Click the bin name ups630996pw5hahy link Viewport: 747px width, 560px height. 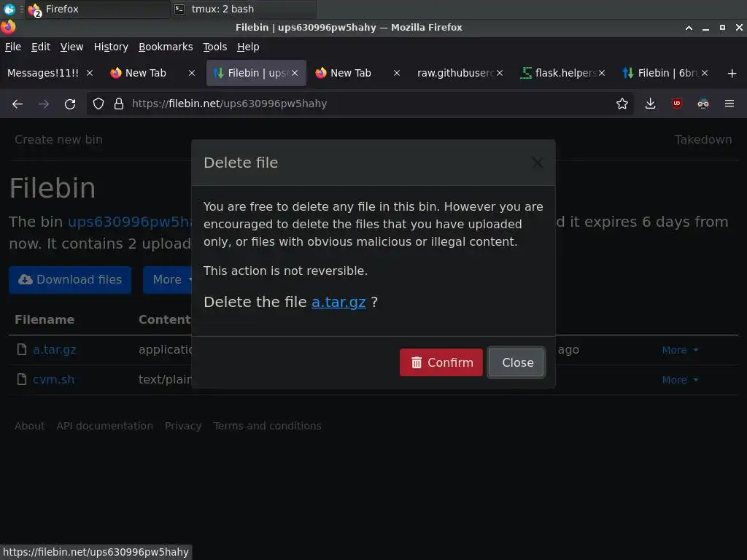point(130,222)
